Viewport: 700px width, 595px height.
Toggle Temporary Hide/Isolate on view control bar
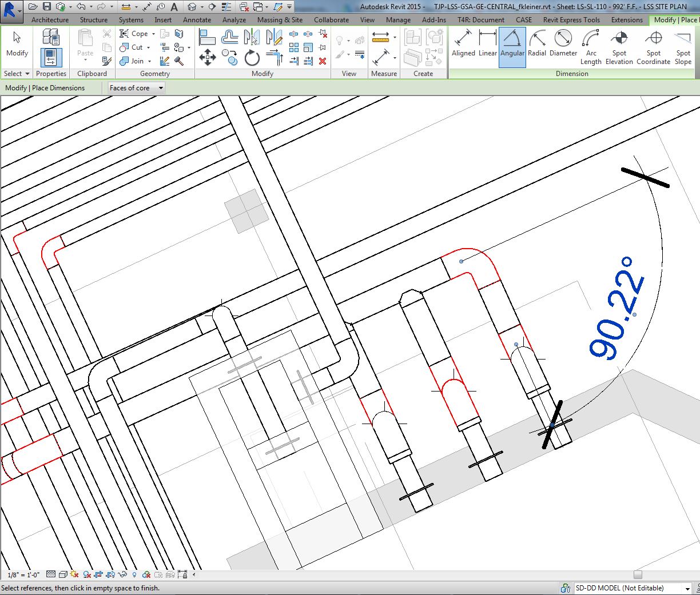click(x=121, y=574)
